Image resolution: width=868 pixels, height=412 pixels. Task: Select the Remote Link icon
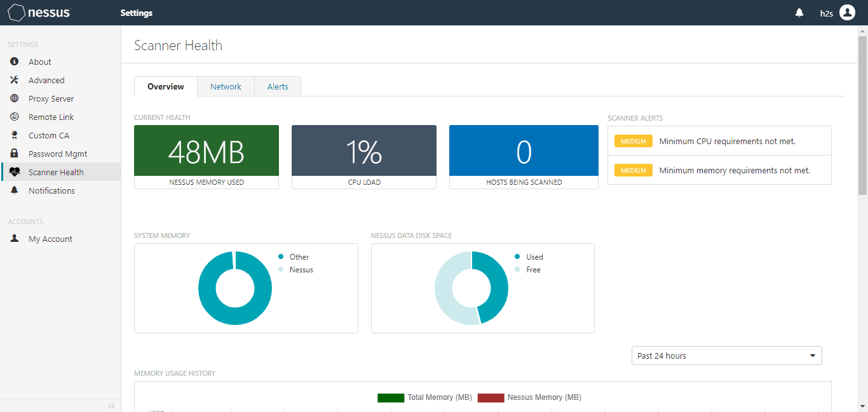click(x=14, y=117)
